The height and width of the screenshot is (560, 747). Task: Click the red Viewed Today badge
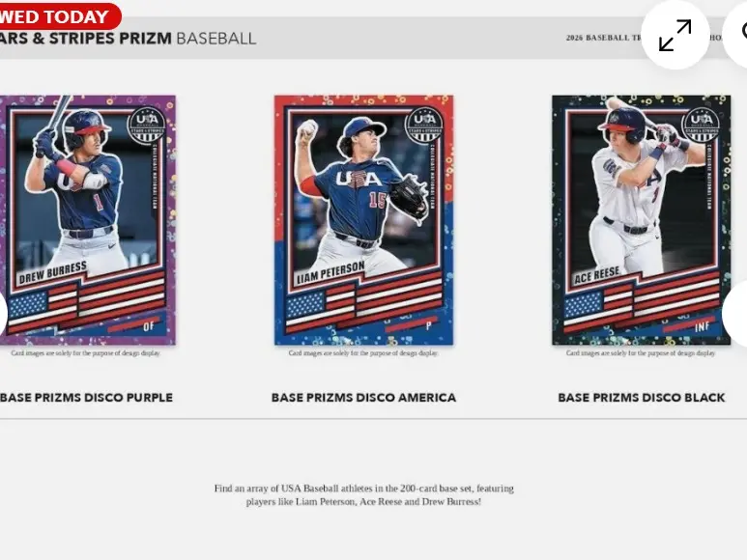[61, 16]
